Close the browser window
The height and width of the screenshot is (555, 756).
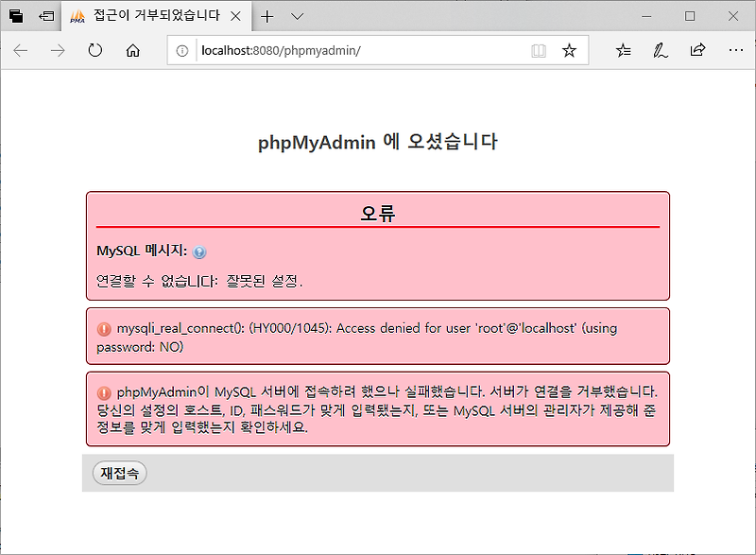click(733, 16)
